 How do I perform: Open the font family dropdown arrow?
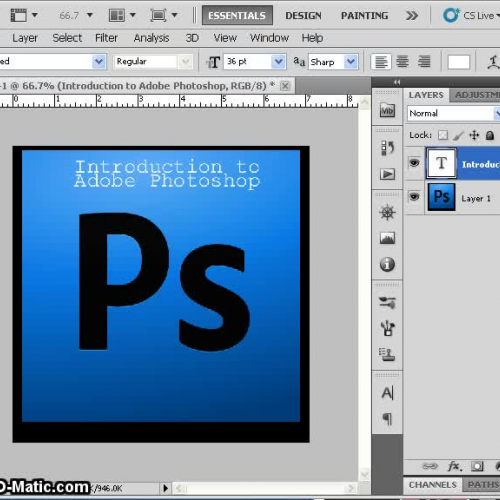click(99, 62)
